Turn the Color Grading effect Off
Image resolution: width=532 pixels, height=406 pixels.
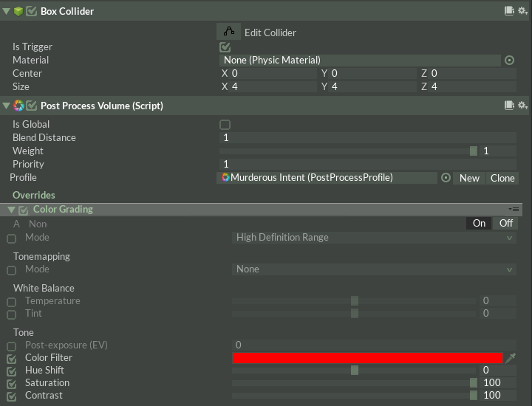505,224
